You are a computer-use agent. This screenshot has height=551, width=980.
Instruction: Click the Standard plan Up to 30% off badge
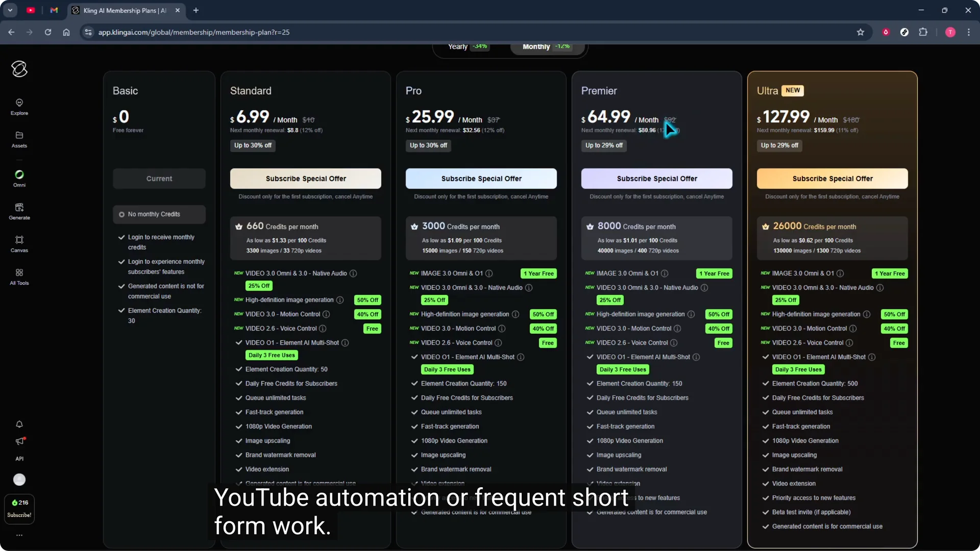pos(253,145)
